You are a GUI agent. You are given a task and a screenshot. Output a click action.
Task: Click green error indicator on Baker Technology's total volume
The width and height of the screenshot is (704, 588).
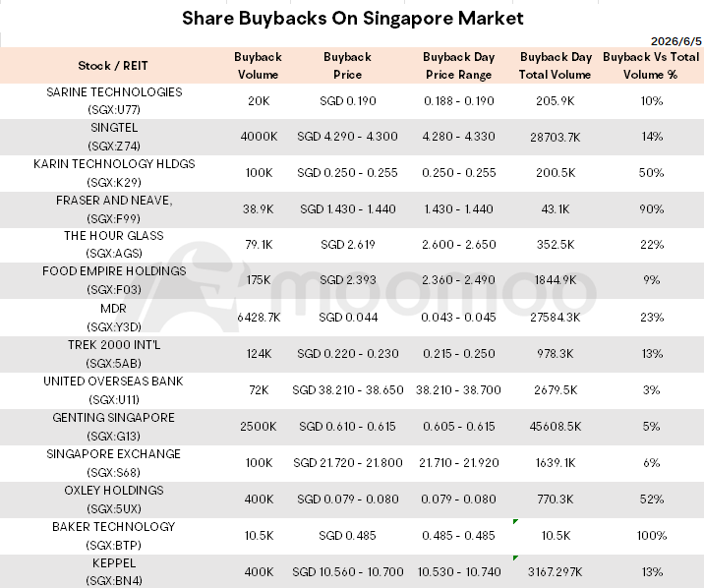(x=515, y=521)
